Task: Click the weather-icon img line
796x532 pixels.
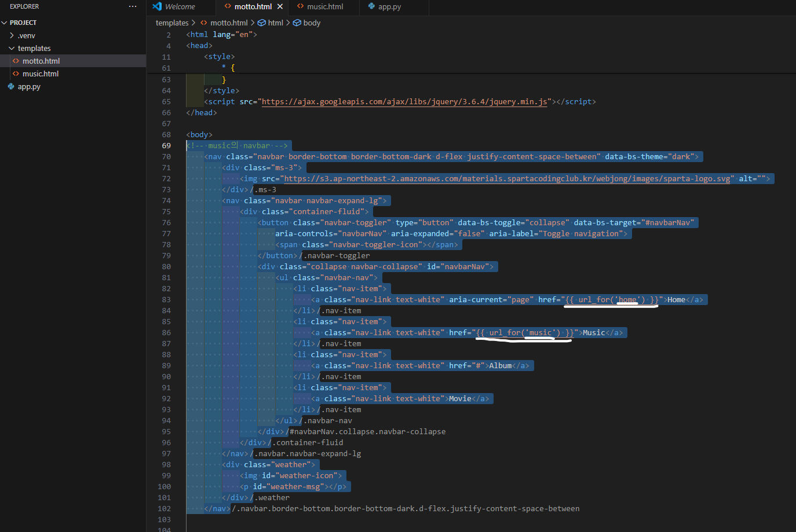Action: [291, 476]
